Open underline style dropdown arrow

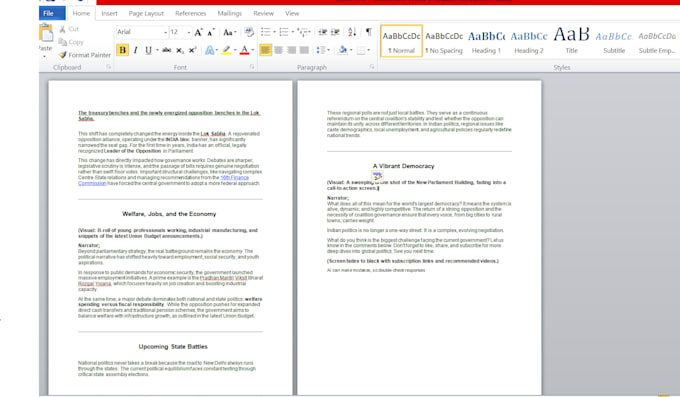(x=157, y=50)
